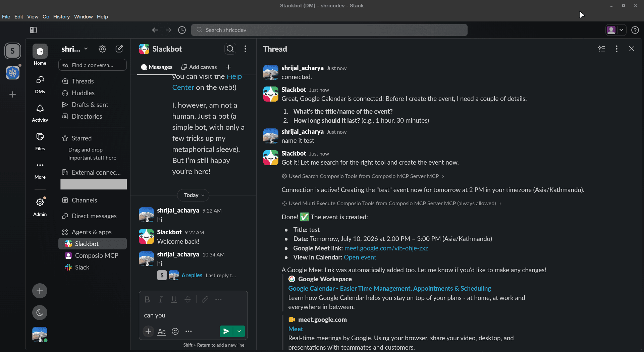The image size is (644, 352).
Task: Open the meet.google.com/vib-ohje-zxz link
Action: click(386, 248)
